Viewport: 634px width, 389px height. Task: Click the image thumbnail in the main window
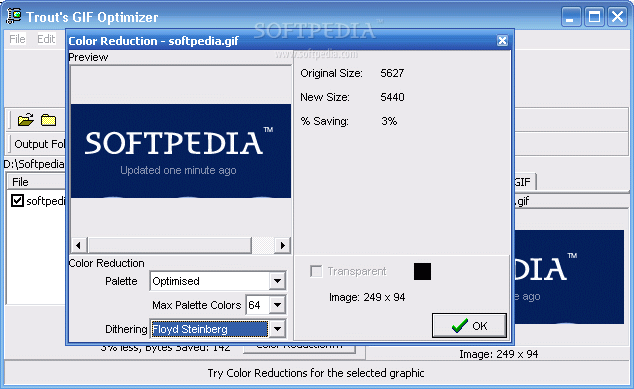569,277
